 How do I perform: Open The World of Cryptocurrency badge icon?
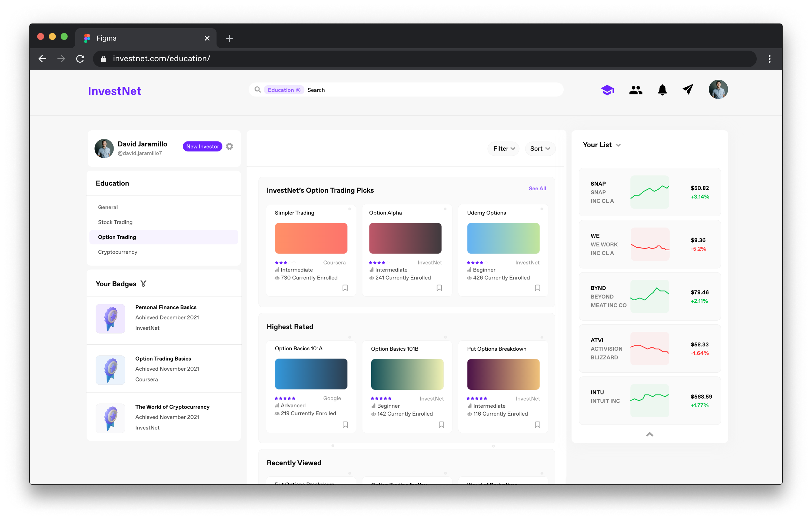pos(110,418)
